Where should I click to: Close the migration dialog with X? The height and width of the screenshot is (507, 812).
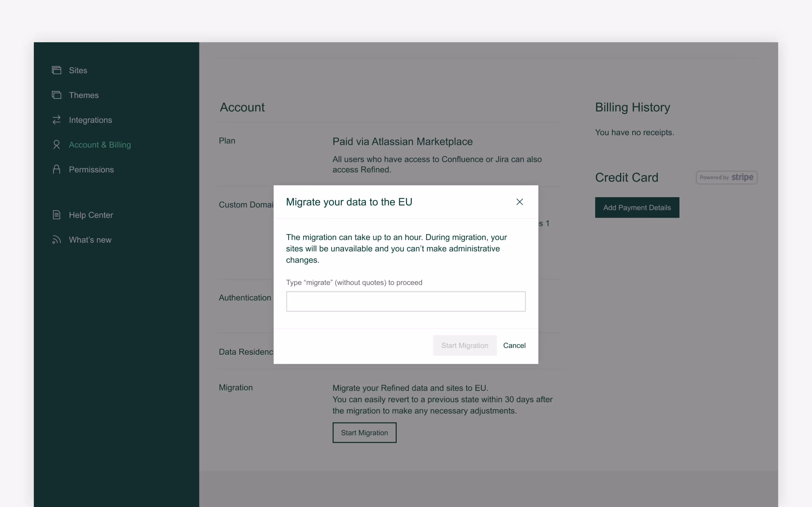(x=519, y=202)
